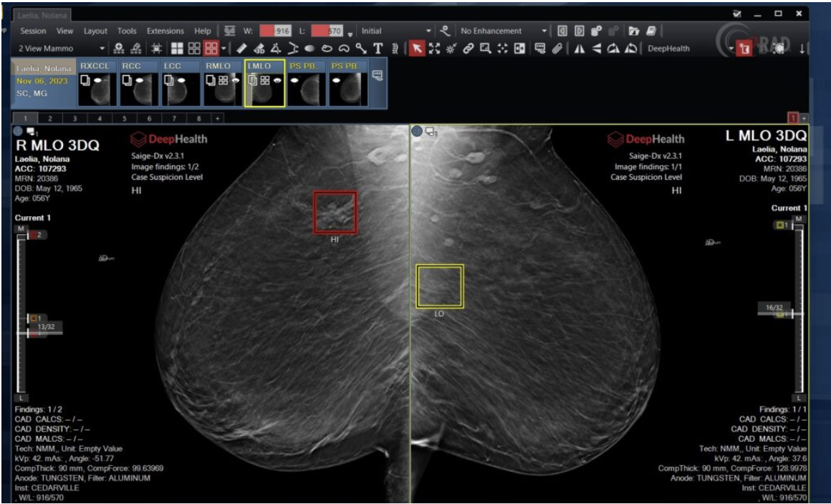Screen dimensions: 831x504
Task: Select the 3D ruler tool
Action: coord(259,49)
